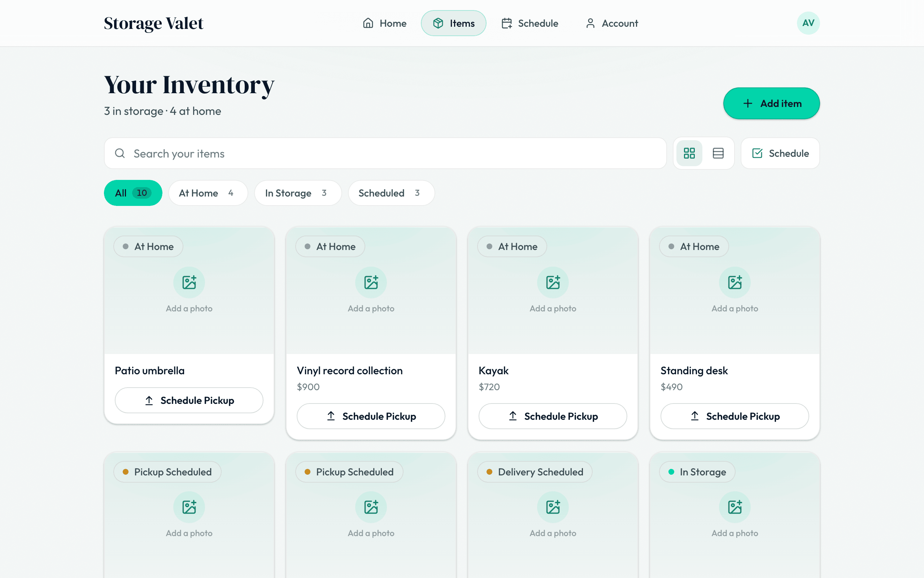The width and height of the screenshot is (924, 578).
Task: Filter by Scheduled items
Action: click(391, 193)
